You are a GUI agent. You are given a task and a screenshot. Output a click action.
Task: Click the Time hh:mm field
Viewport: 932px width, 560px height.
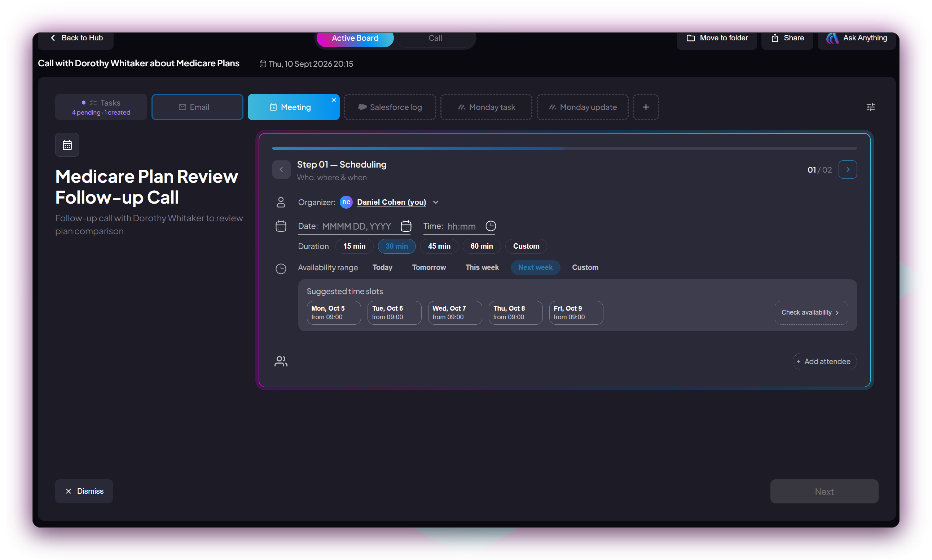click(461, 226)
